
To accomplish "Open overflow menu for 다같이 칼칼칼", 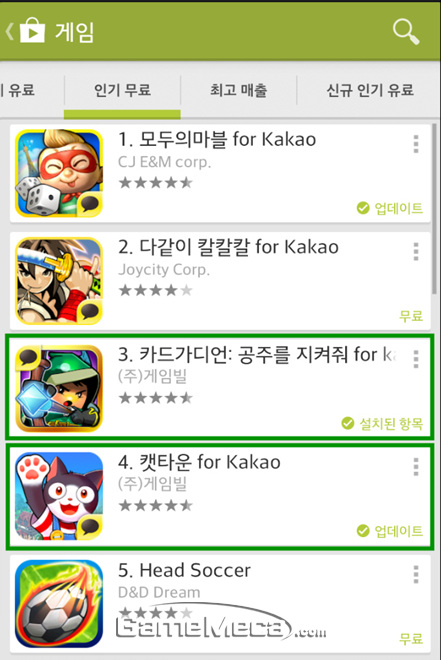I will (416, 251).
